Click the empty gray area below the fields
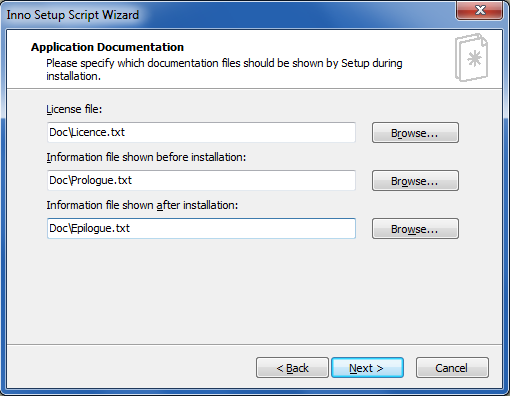This screenshot has height=396, width=510. (x=254, y=293)
